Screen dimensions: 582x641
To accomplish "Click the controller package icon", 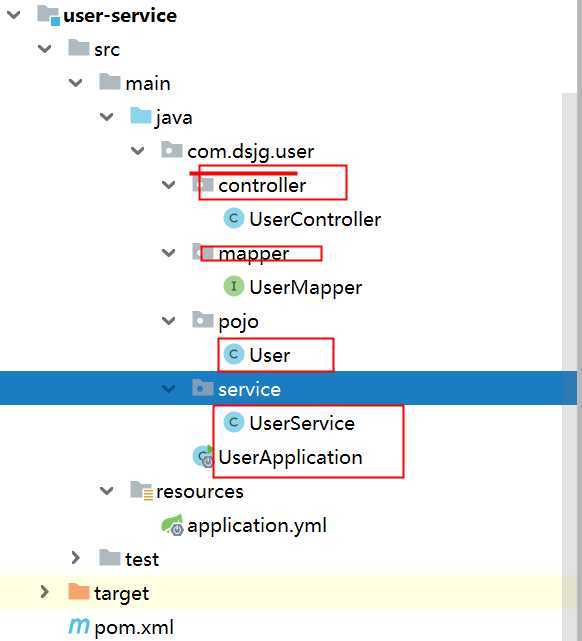I will [x=203, y=184].
